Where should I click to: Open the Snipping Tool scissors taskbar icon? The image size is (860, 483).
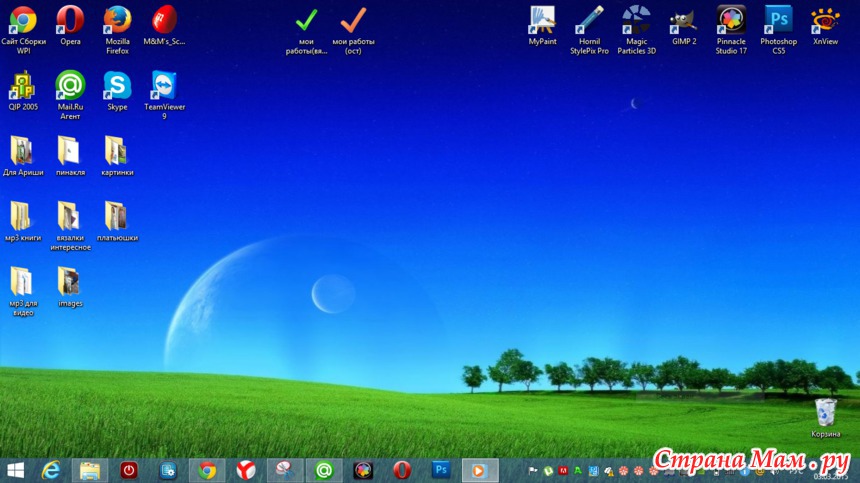(285, 470)
